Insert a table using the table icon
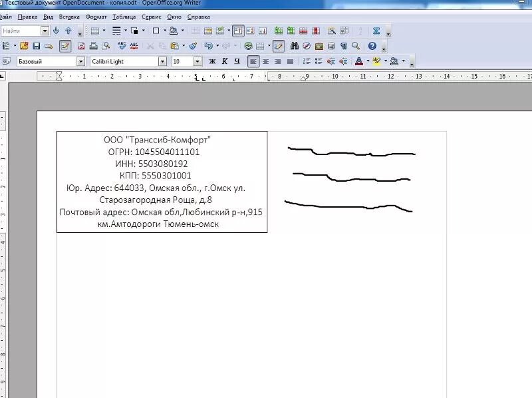 [x=95, y=31]
